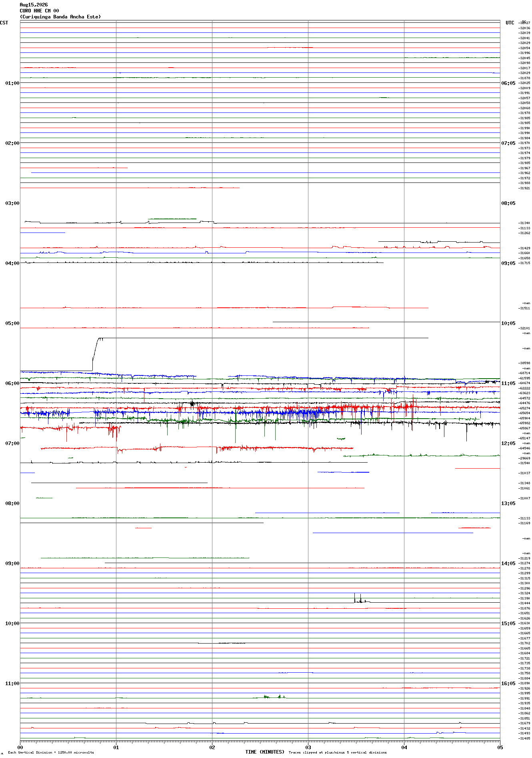This screenshot has width=532, height=758.
Task: Select the 02:00 CST time label
Action: [x=12, y=143]
